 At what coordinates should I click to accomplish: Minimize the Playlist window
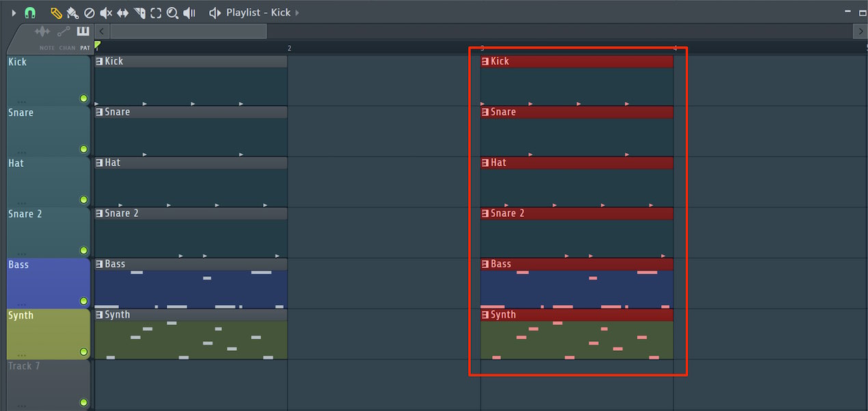pyautogui.click(x=847, y=12)
